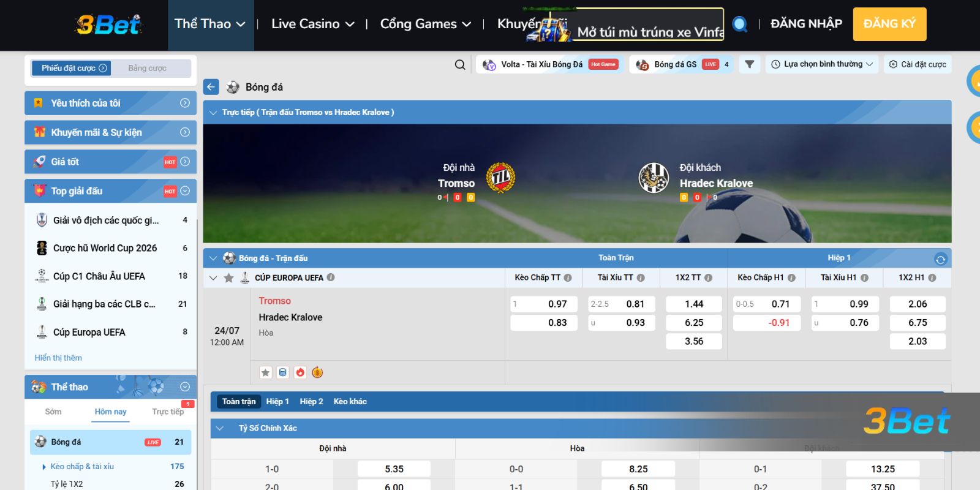Switch to Phiếu đặt cược tab
The width and height of the screenshot is (980, 490).
(x=70, y=68)
